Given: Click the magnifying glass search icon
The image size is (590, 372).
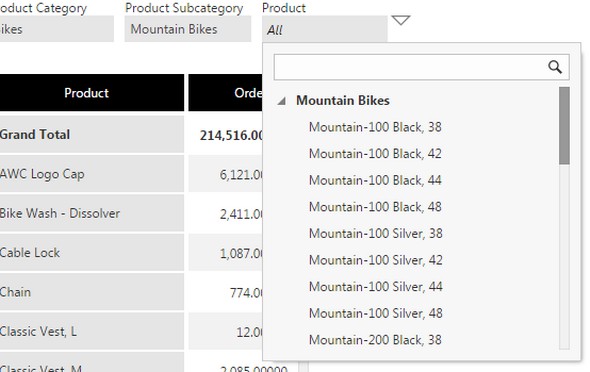Looking at the screenshot, I should click(555, 67).
